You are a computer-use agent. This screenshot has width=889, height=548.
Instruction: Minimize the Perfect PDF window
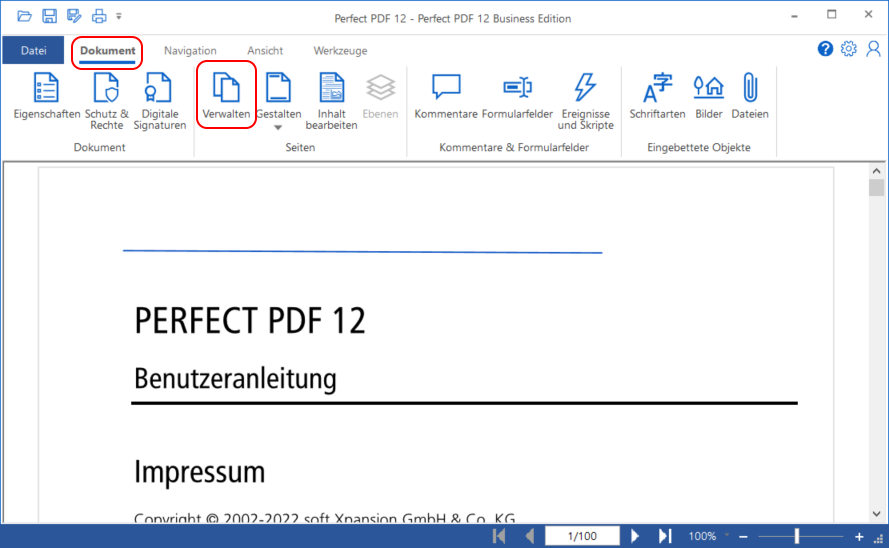794,16
